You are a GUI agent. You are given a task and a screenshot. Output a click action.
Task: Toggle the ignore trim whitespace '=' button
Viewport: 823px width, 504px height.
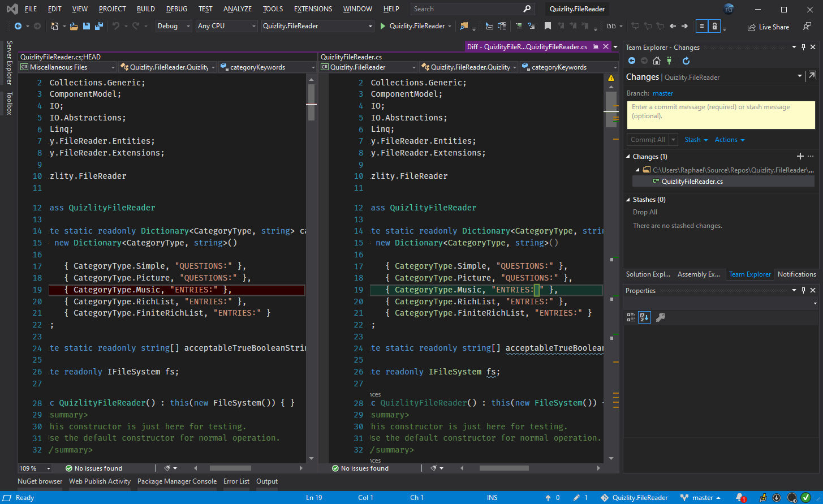click(x=701, y=26)
